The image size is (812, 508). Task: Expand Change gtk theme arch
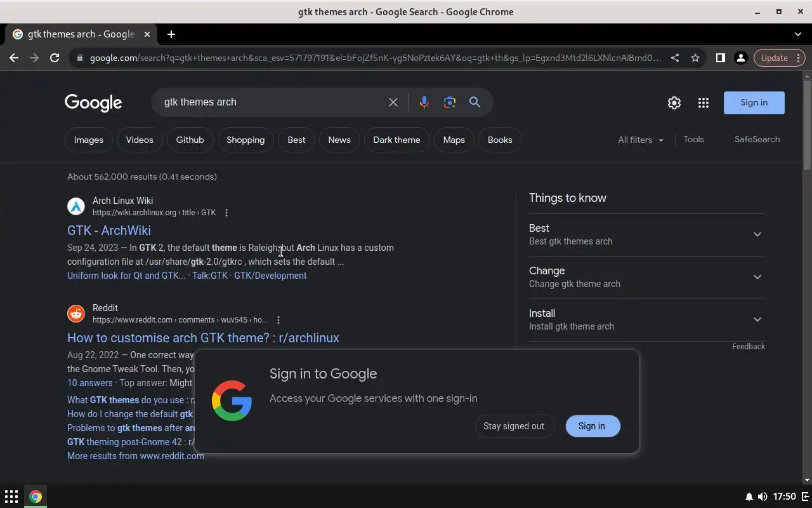tap(647, 277)
